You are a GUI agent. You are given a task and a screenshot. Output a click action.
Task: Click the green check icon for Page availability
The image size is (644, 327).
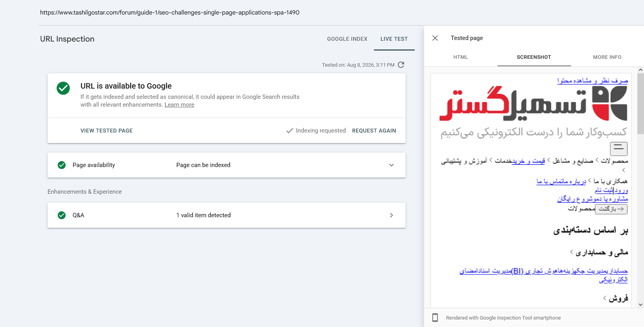(x=62, y=165)
